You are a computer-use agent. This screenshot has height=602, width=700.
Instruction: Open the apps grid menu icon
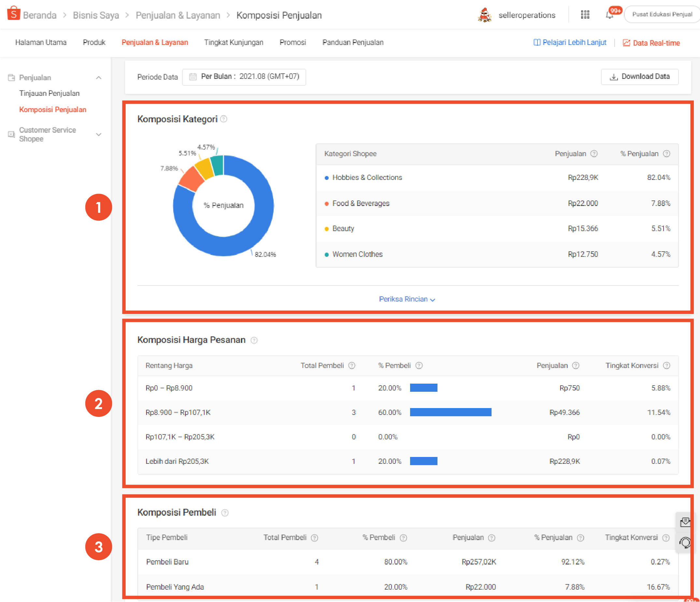[585, 15]
